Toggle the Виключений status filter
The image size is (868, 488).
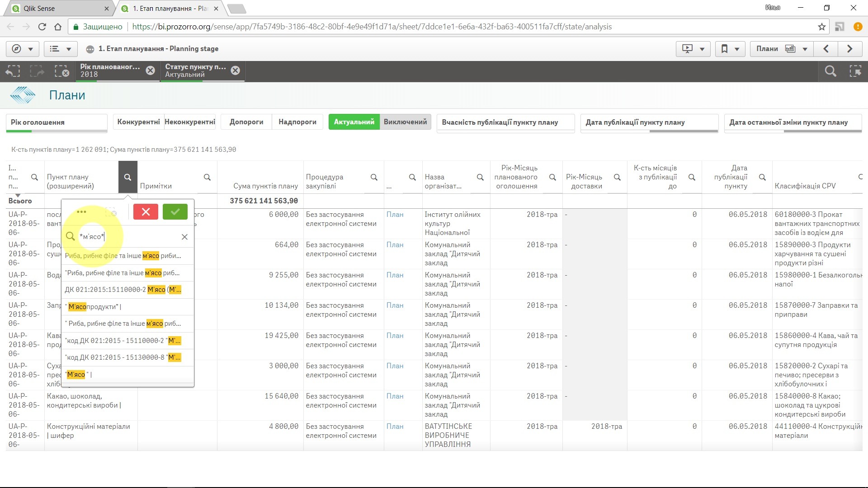click(405, 122)
